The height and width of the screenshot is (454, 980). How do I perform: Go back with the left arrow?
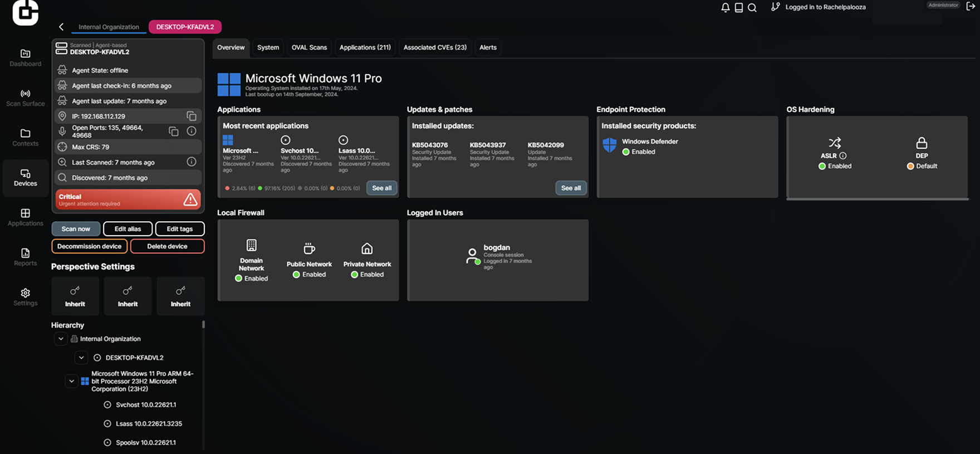click(x=61, y=27)
